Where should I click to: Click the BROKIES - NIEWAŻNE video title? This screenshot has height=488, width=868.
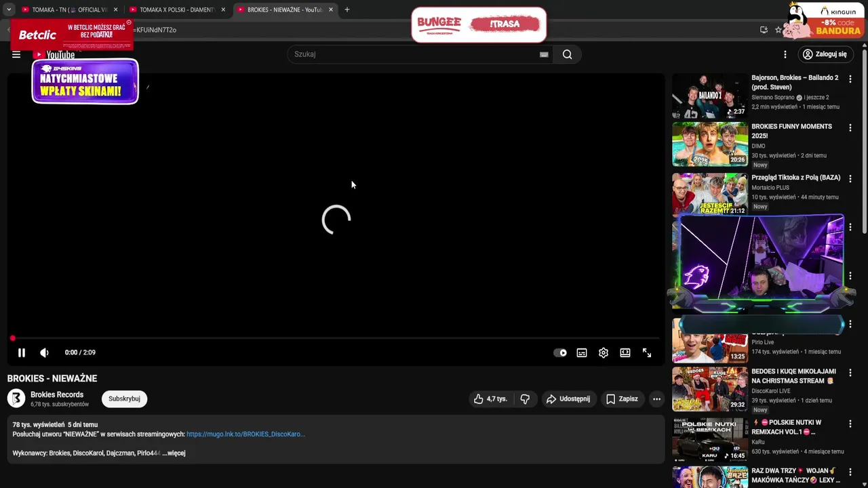52,378
